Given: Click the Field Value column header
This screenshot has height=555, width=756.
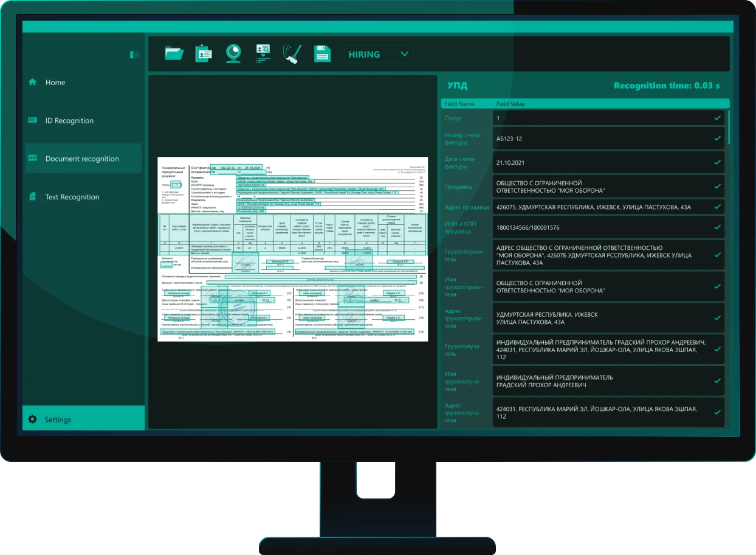Looking at the screenshot, I should tap(510, 104).
